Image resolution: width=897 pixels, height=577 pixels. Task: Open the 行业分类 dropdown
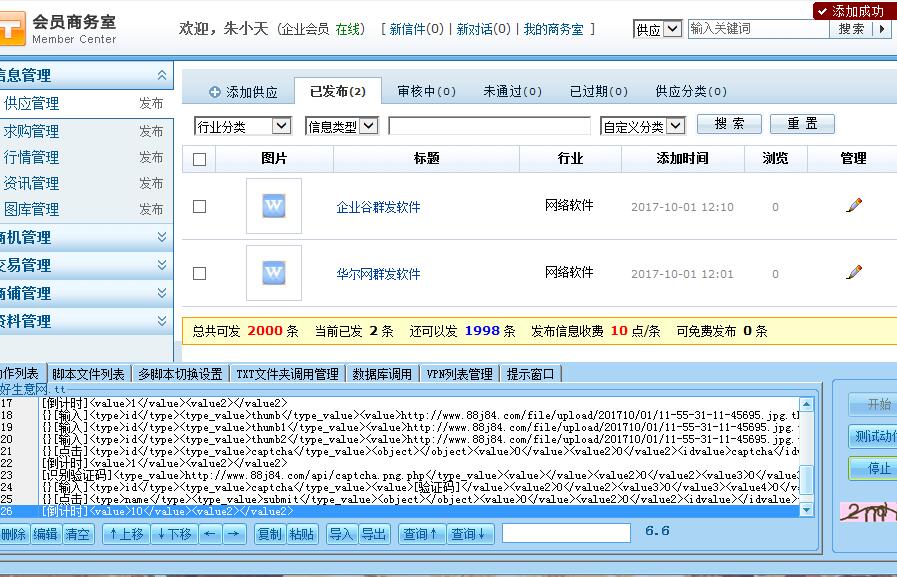(x=243, y=126)
